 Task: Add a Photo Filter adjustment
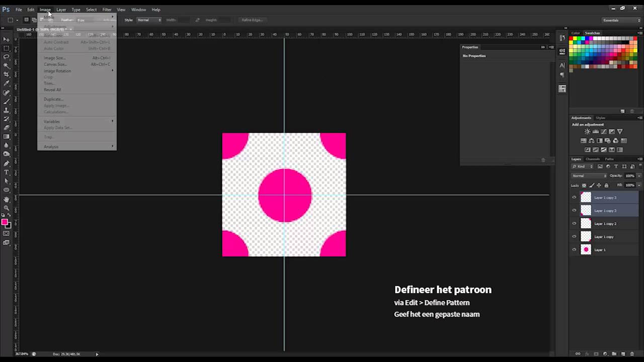(x=608, y=141)
